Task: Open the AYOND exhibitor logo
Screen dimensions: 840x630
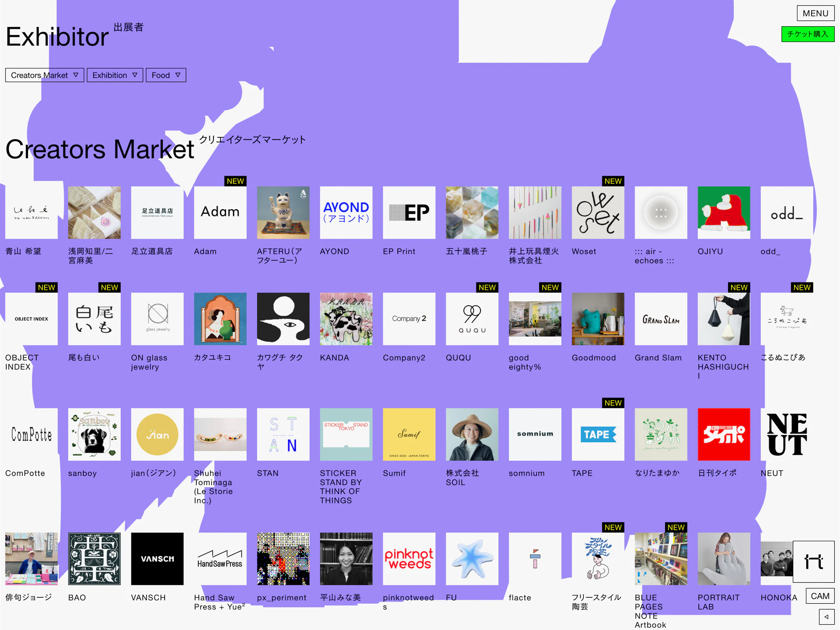Action: [346, 212]
